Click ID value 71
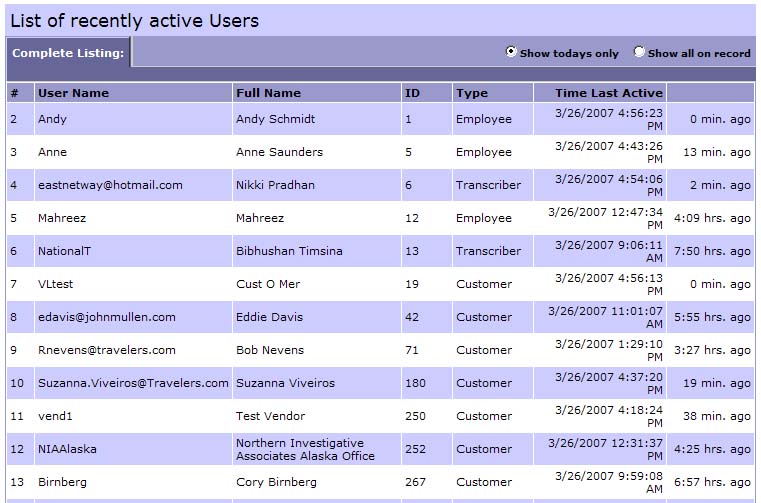 pyautogui.click(x=412, y=350)
